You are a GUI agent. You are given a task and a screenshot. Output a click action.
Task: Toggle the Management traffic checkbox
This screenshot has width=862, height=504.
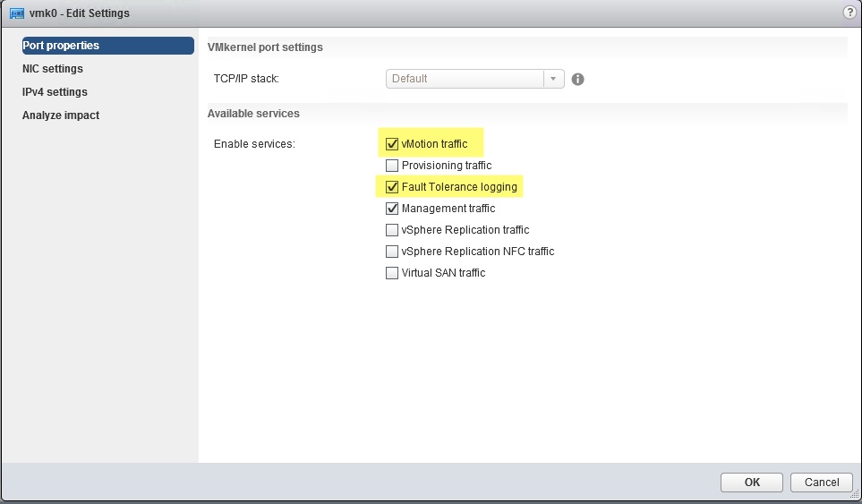pyautogui.click(x=392, y=209)
